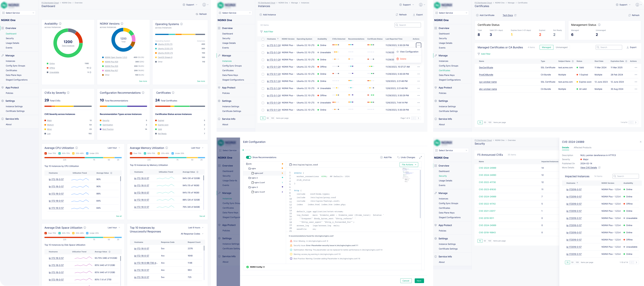The width and height of the screenshot is (644, 286).
Task: Click the Export icon on Certificates screen
Action: click(x=627, y=47)
